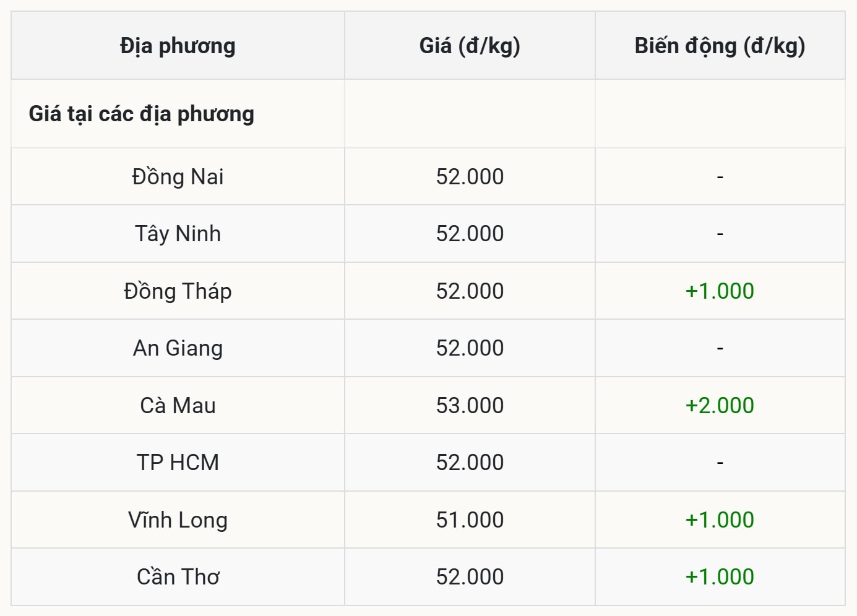
Task: Click the Đồng Nai cell
Action: click(x=178, y=177)
